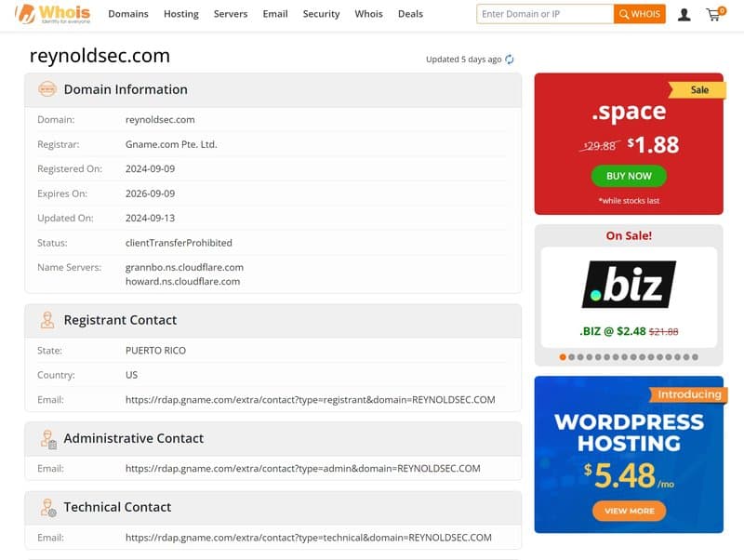Click VIEW MORE on WordPress Hosting banner
Screen dimensions: 744x560
click(x=628, y=511)
